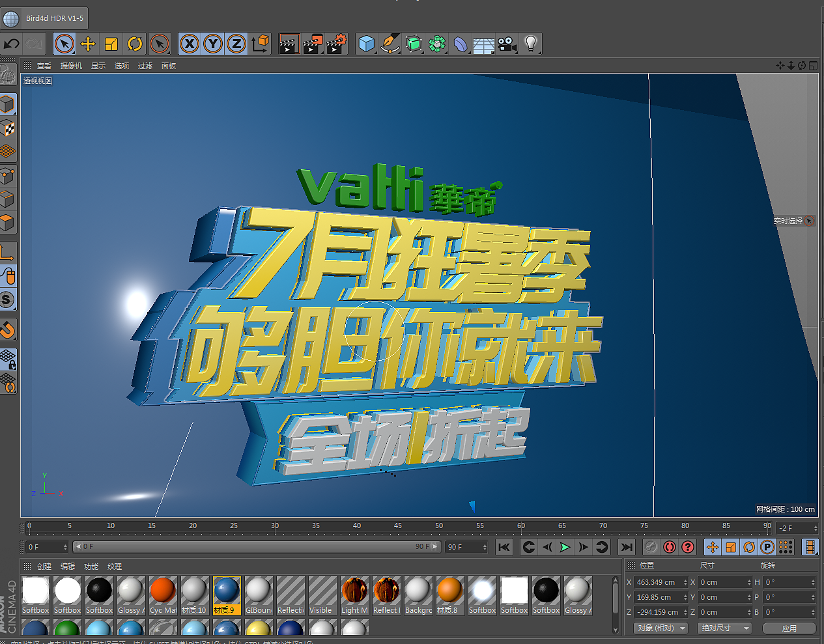The width and height of the screenshot is (824, 644).
Task: Play animation forward green arrow
Action: point(565,547)
